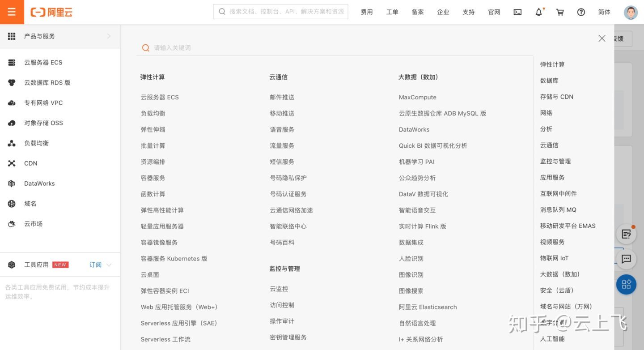Open MaxCompute under 大数据
The height and width of the screenshot is (350, 644).
click(x=418, y=97)
